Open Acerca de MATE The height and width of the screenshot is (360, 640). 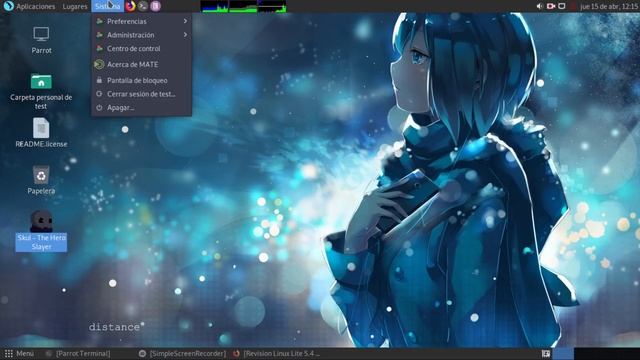[141, 64]
